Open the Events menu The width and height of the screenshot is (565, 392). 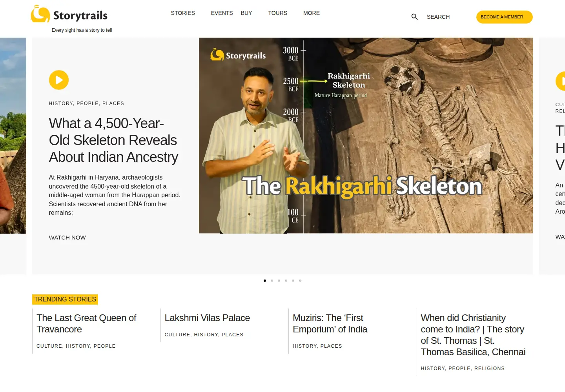(x=222, y=13)
